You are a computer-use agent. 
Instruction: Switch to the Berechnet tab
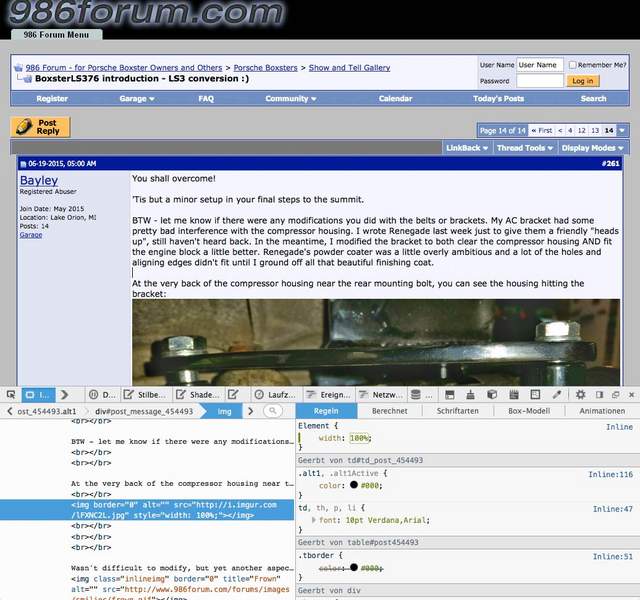click(389, 411)
